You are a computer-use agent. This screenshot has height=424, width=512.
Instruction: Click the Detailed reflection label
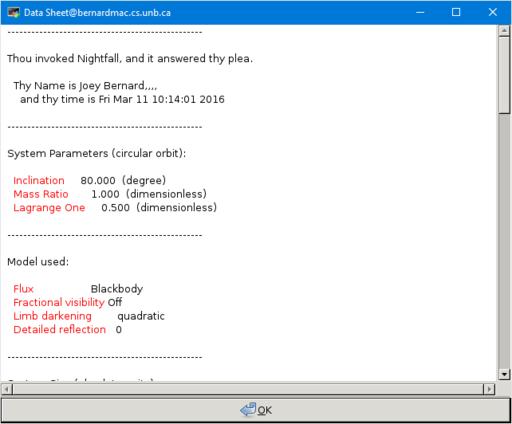[x=59, y=330]
